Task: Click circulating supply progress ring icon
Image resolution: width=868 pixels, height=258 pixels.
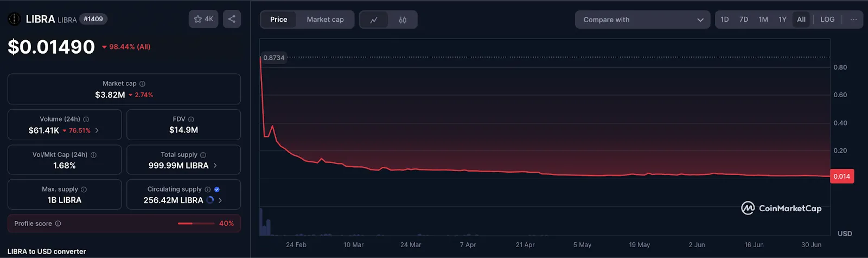Action: (x=210, y=200)
